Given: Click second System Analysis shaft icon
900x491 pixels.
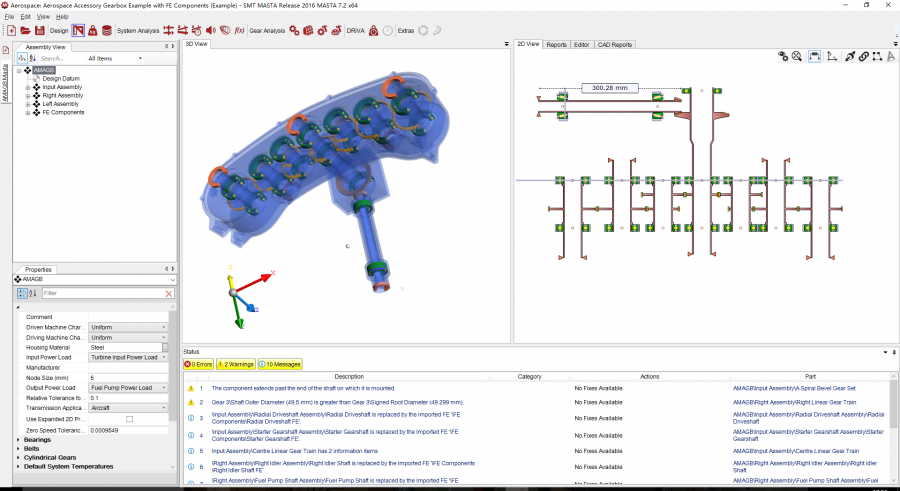Looking at the screenshot, I should tap(183, 30).
